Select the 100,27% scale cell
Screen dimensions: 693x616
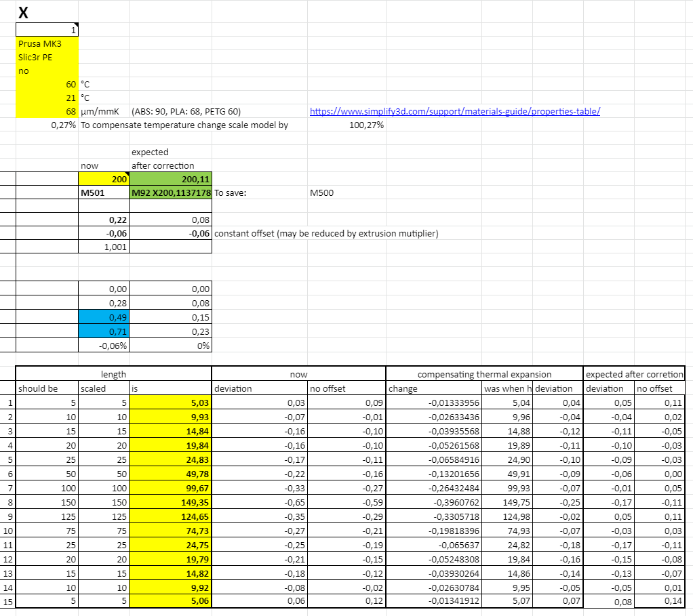tap(347, 125)
